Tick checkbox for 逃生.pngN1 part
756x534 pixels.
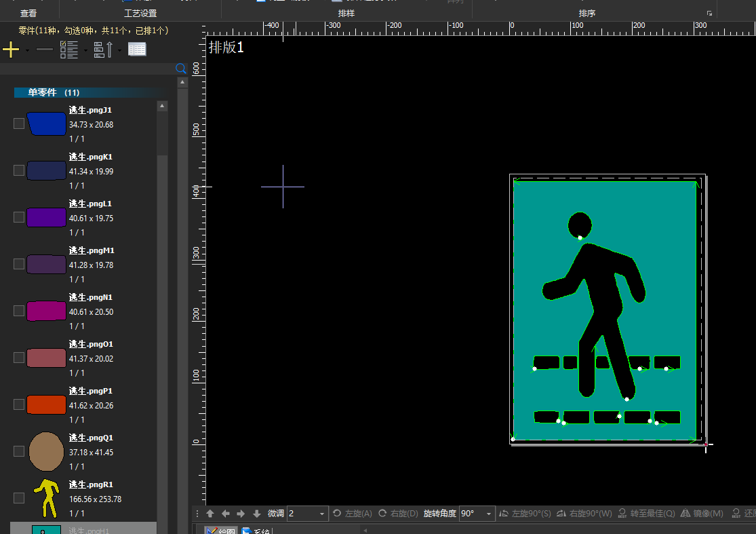(19, 311)
